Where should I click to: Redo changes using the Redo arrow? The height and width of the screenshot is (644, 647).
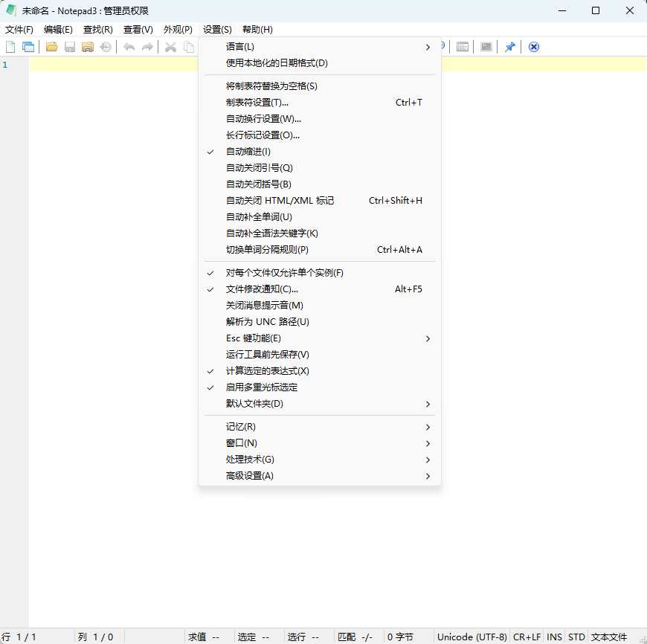(147, 47)
